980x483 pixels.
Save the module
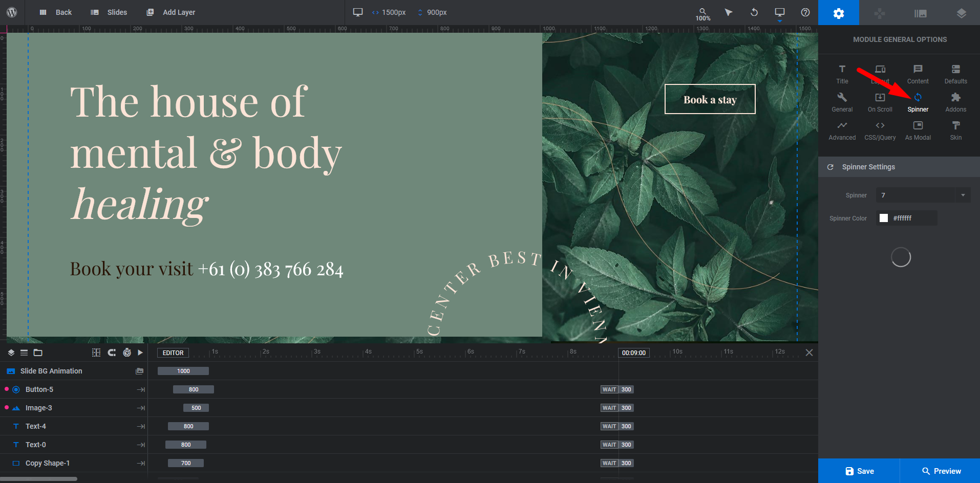click(859, 471)
